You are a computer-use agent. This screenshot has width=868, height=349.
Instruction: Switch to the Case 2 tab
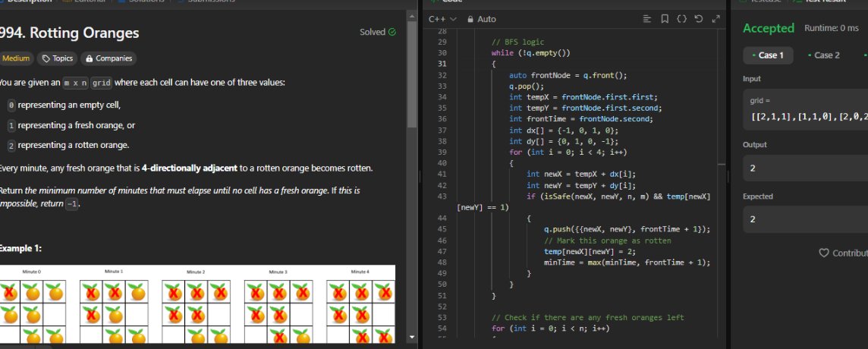click(823, 55)
